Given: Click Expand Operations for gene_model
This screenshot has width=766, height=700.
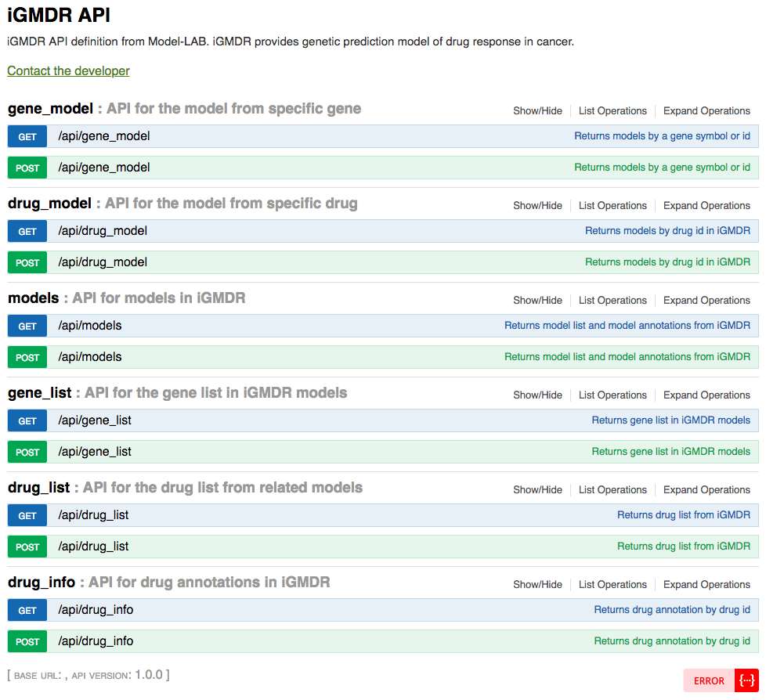Looking at the screenshot, I should point(706,111).
